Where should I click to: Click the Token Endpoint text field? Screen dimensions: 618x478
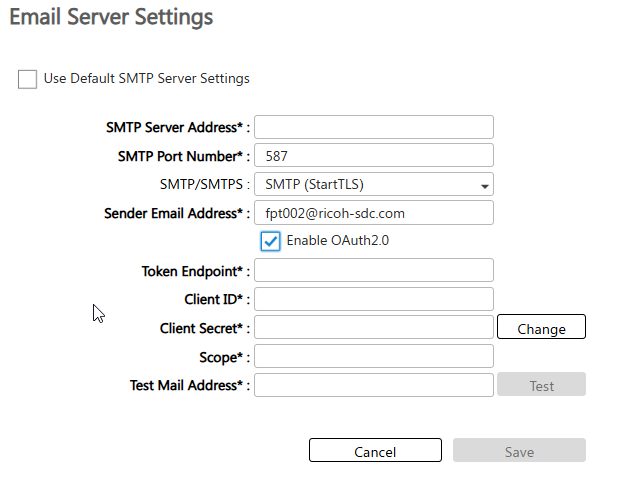click(x=374, y=270)
